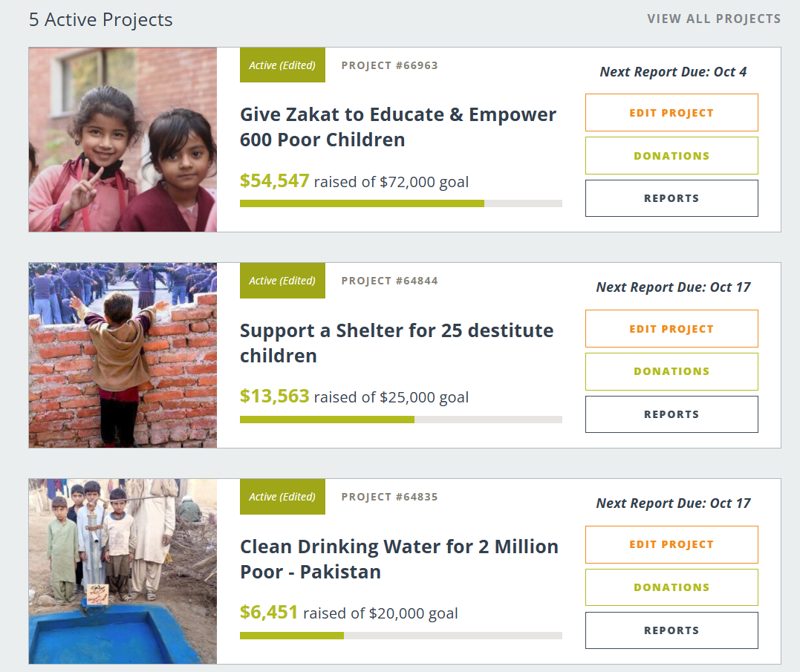Open Donations for Shelter project

pyautogui.click(x=671, y=371)
